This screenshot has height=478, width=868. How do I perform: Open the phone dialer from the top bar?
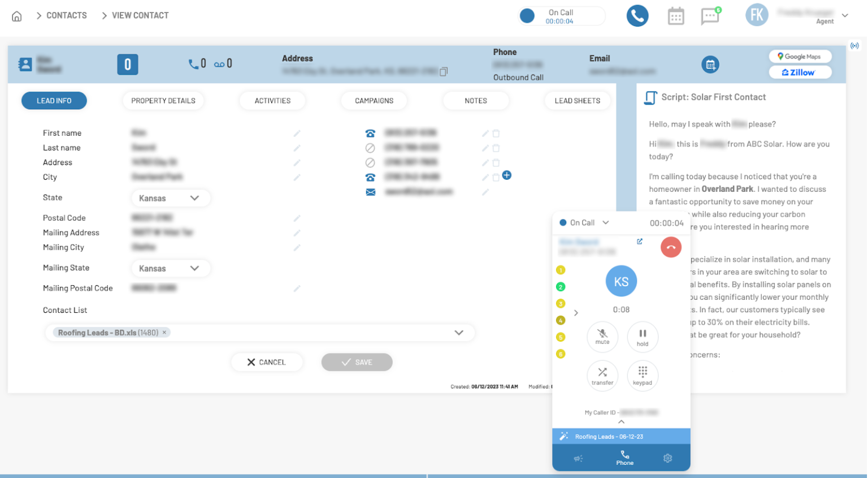click(637, 15)
